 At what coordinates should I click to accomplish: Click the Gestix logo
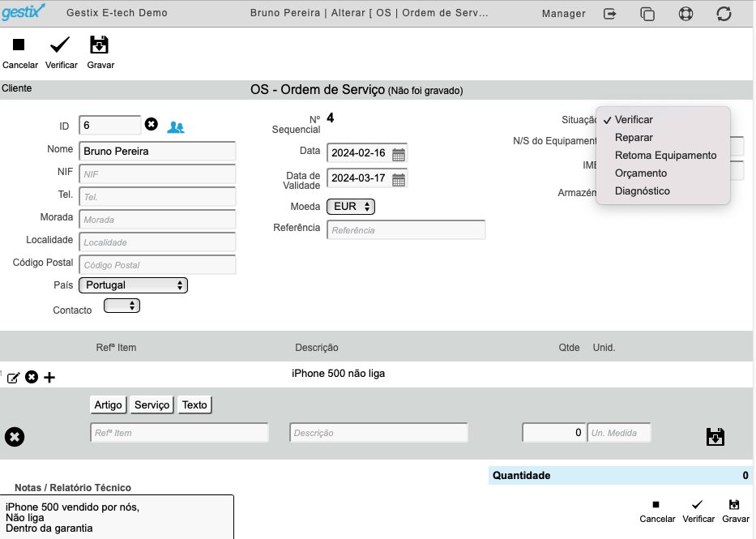tap(23, 11)
